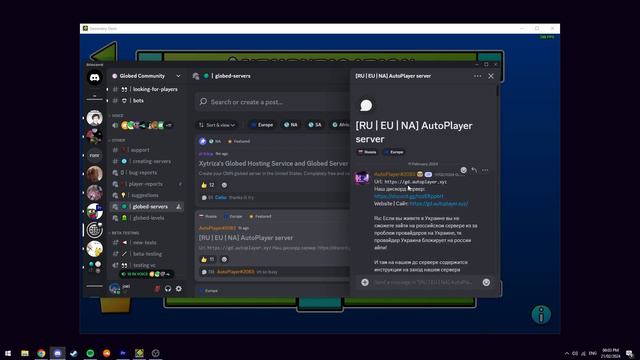
Task: Click your user avatar in the Discord user panel
Action: pyautogui.click(x=114, y=289)
